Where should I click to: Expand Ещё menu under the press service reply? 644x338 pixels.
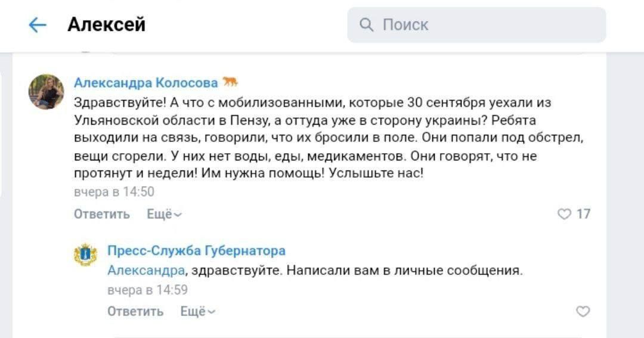pos(198,311)
